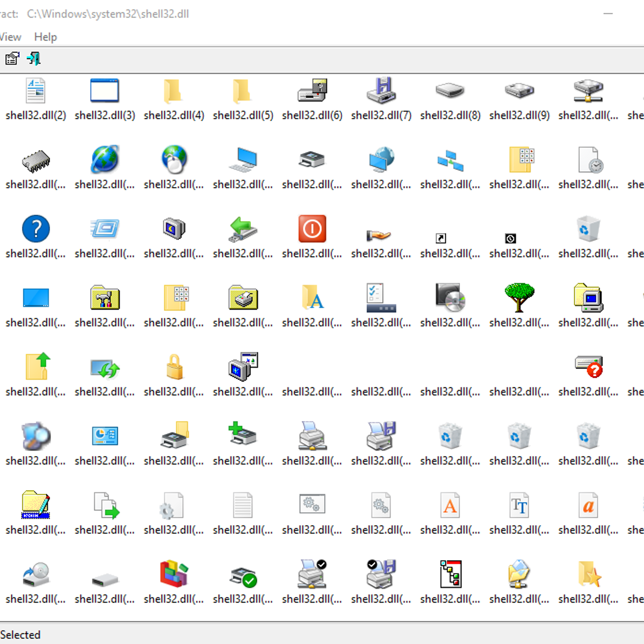Image resolution: width=644 pixels, height=644 pixels.
Task: Select the blue control panel chart icon
Action: [x=105, y=436]
